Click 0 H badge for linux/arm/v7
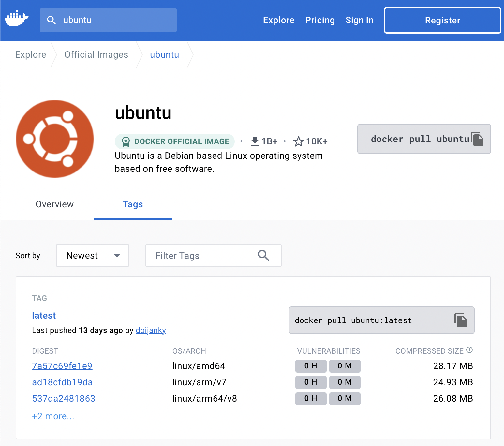 click(311, 382)
